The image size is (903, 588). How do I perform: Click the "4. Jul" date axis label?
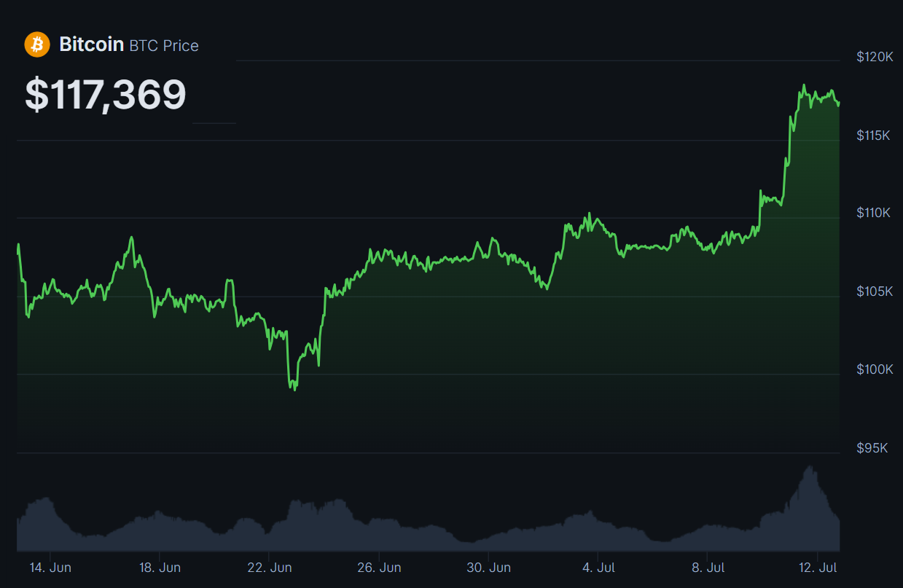[x=598, y=567]
